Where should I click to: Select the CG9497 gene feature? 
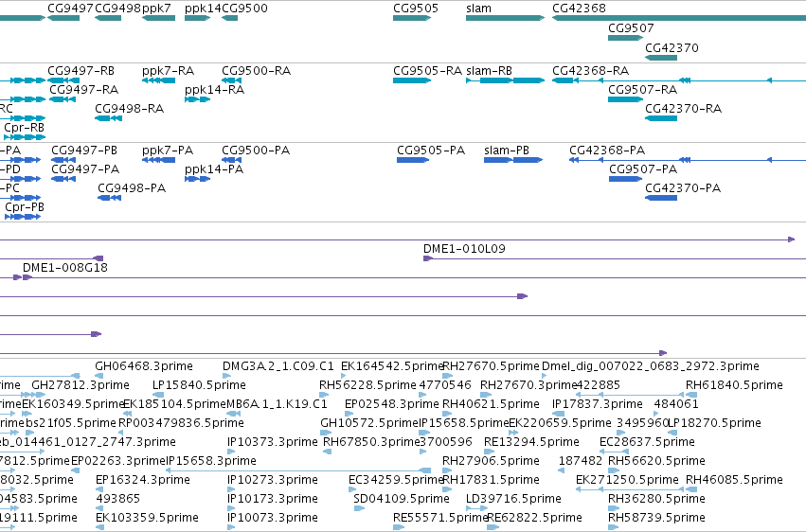coord(63,18)
